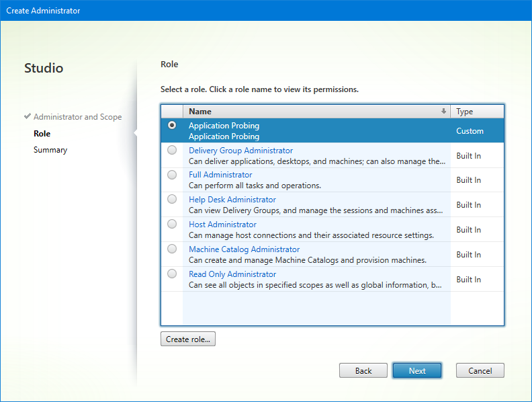Screen dimensions: 532x402
Task: View Full Administrator role permissions
Action: pos(220,175)
